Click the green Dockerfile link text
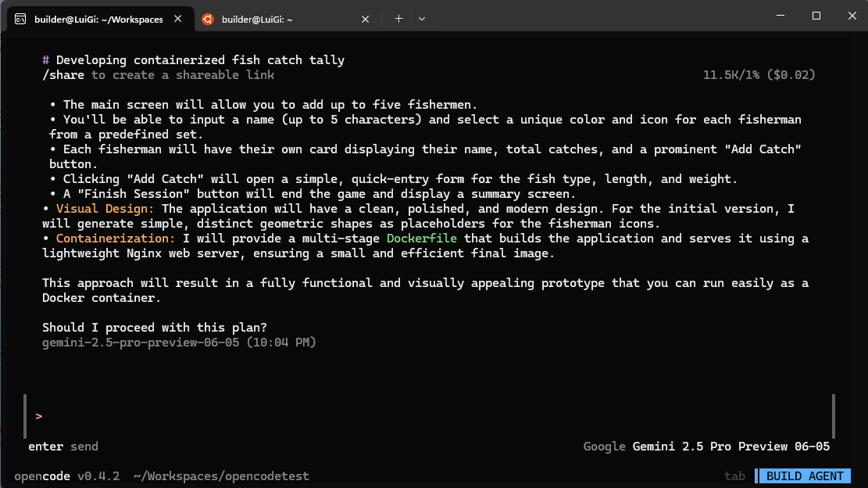Viewport: 868px width, 488px height. point(421,239)
